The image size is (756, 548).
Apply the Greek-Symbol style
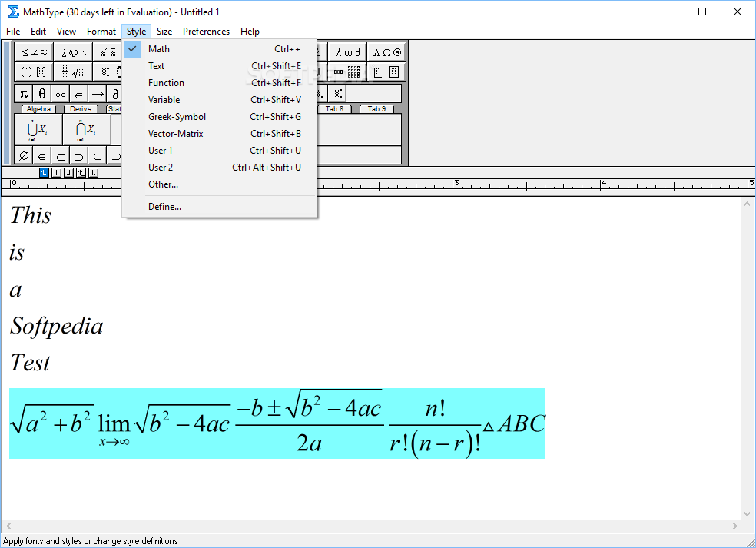[x=220, y=116]
